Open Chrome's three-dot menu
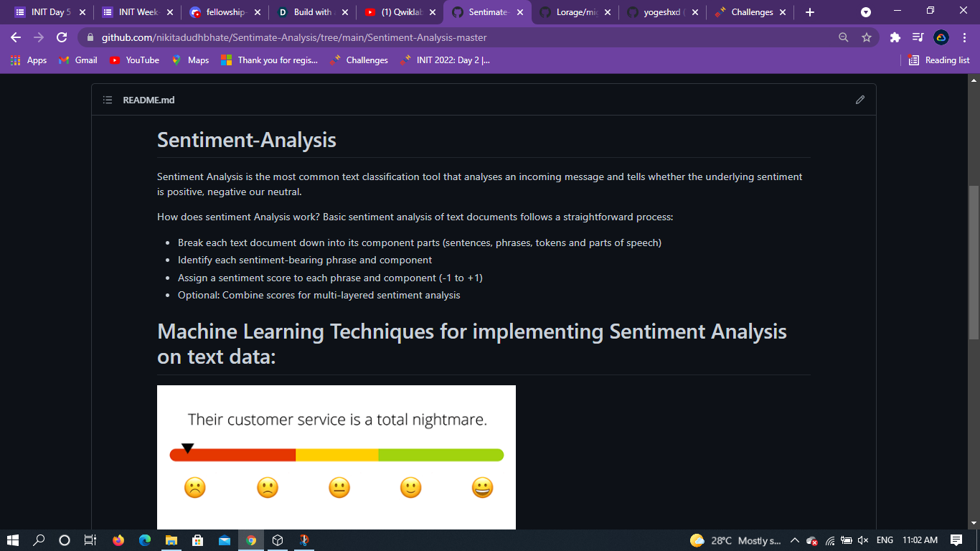 pyautogui.click(x=963, y=37)
